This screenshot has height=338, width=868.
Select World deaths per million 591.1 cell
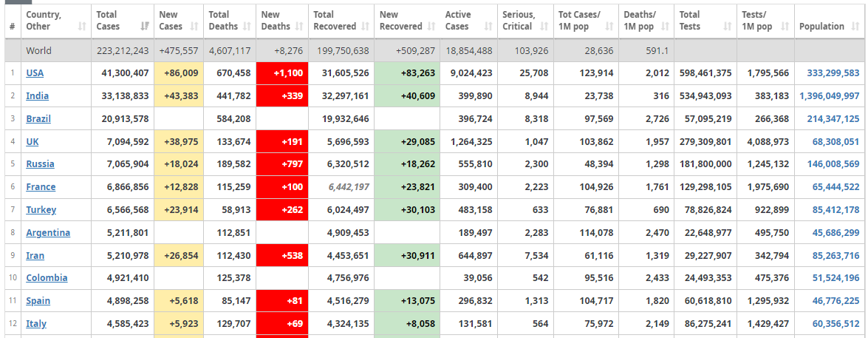click(646, 50)
